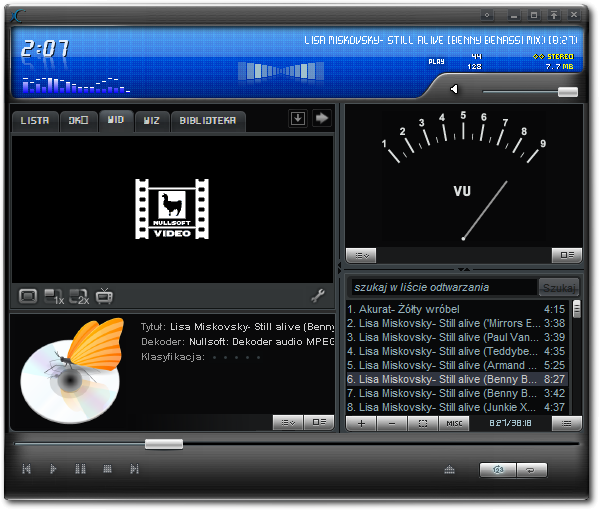Collapse side panel with left divider arrows

340,267
